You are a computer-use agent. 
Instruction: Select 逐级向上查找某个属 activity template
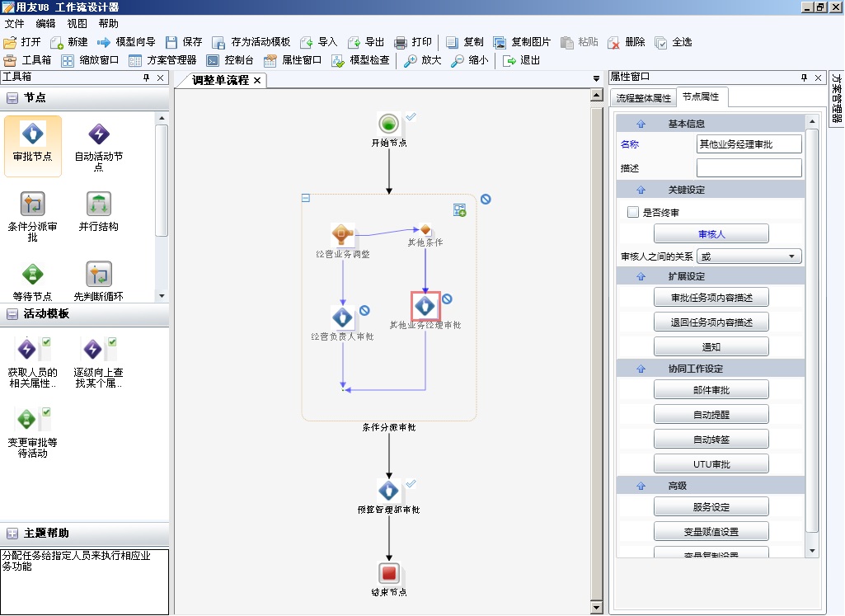point(99,362)
